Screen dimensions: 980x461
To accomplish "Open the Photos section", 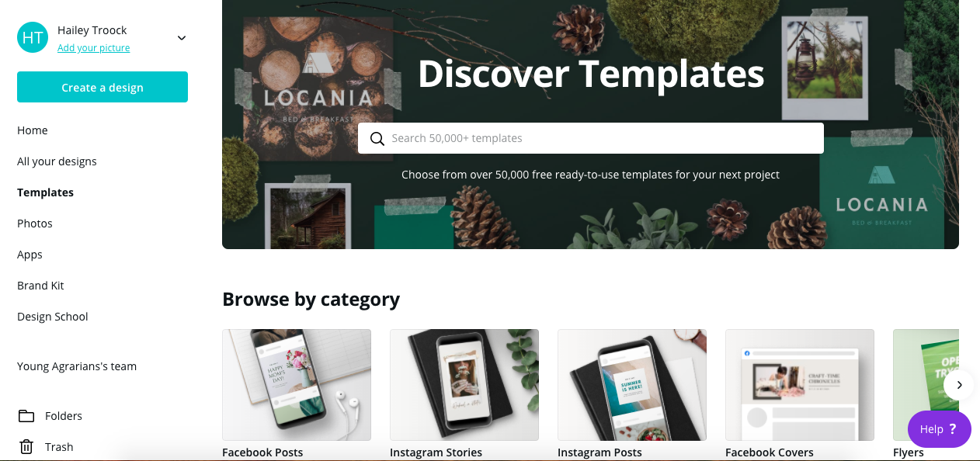I will [35, 224].
